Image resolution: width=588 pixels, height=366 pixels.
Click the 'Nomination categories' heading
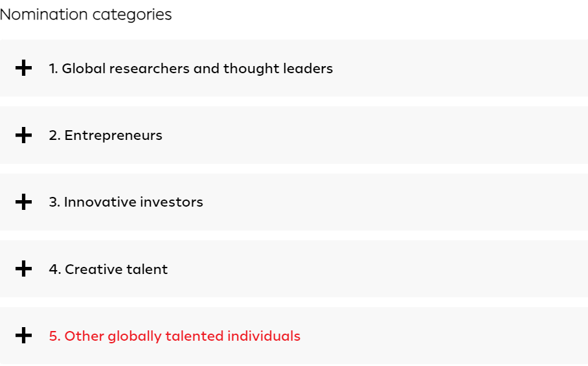click(x=86, y=14)
